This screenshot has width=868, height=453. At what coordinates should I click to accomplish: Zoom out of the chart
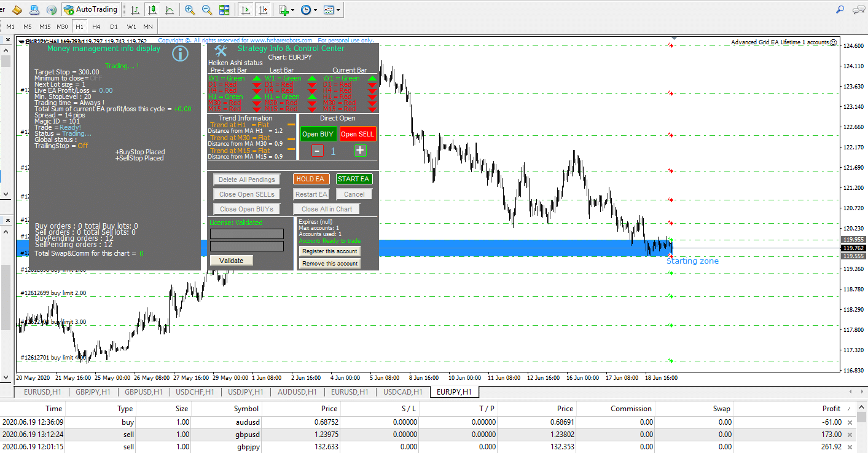tap(207, 10)
